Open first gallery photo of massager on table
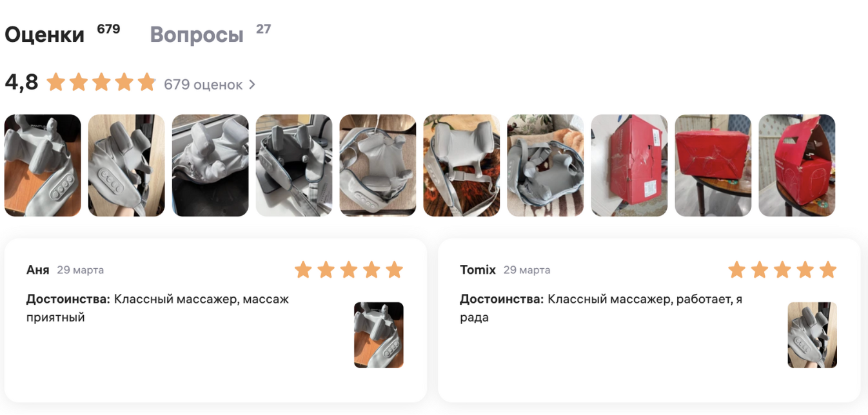 pyautogui.click(x=43, y=166)
